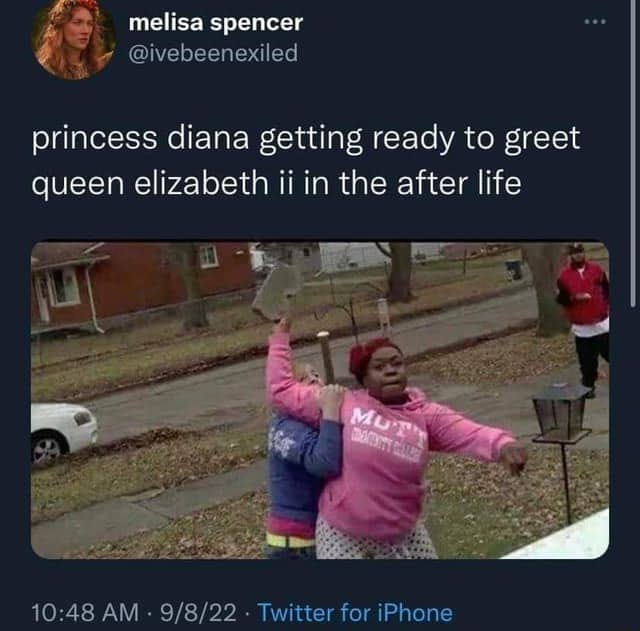Screen dimensions: 640x631
Task: Select the 10:48 AM timestamp
Action: [85, 613]
